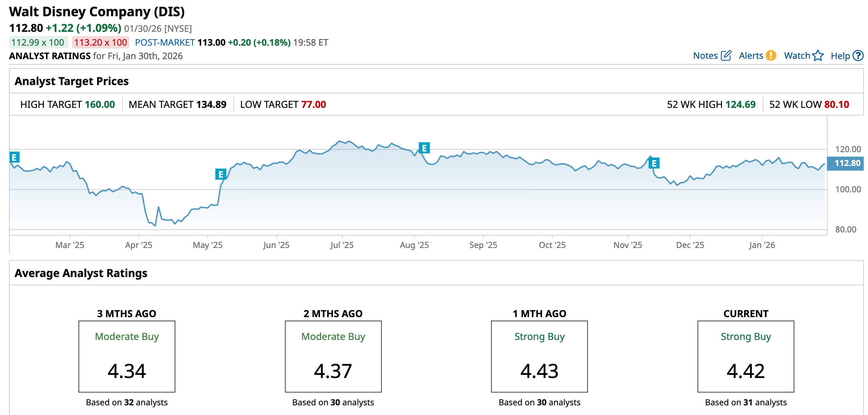
Task: Click the earnings E marker at chart's left edge
Action: 15,157
